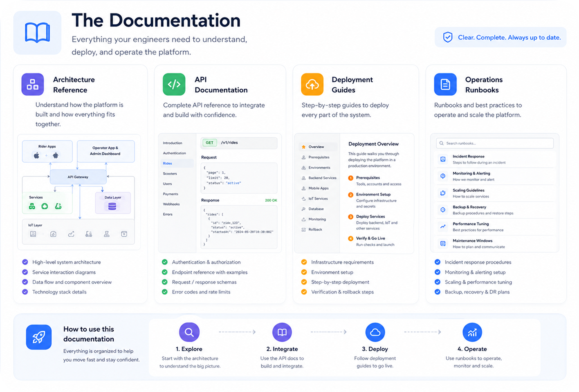
Task: Click the Rollback icon in deployment sidebar
Action: tap(303, 230)
